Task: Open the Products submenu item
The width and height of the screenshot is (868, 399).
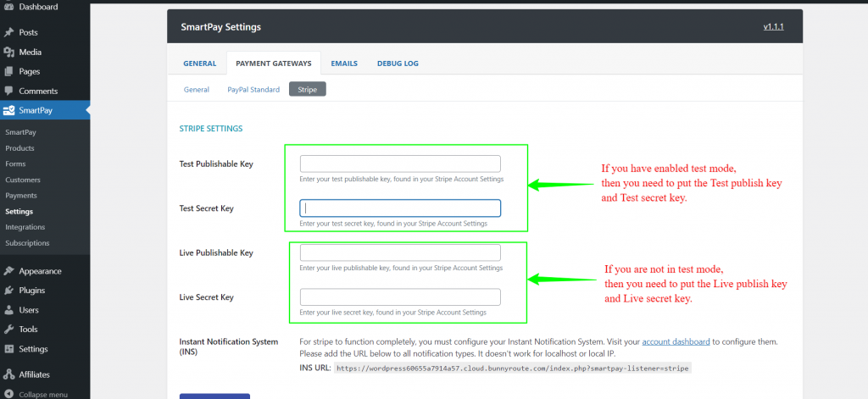Action: point(20,148)
